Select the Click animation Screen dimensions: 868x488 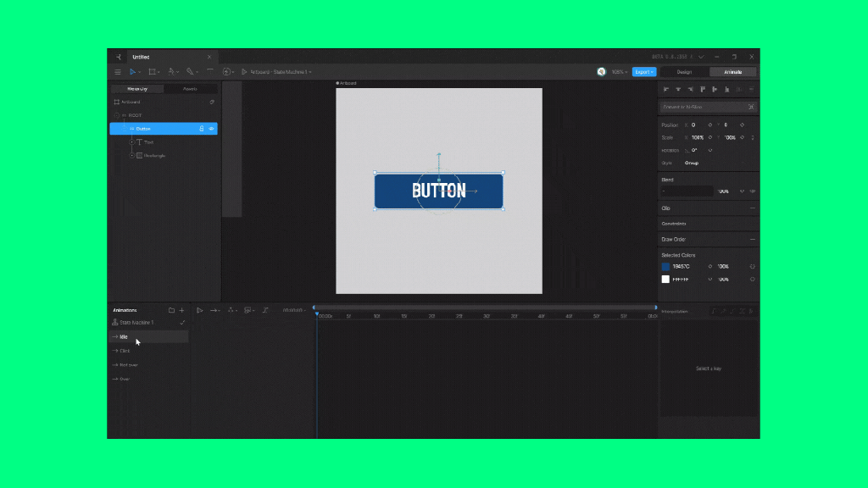click(x=125, y=351)
